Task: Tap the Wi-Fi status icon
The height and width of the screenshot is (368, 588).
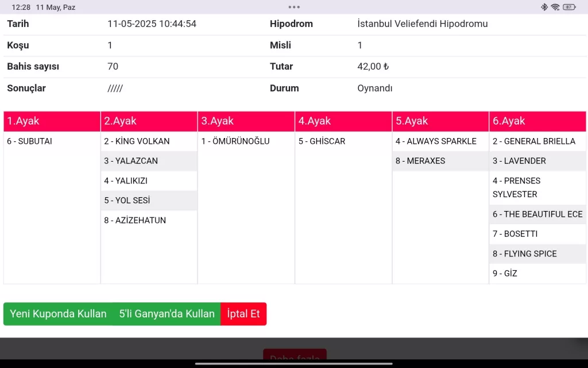Action: click(555, 7)
